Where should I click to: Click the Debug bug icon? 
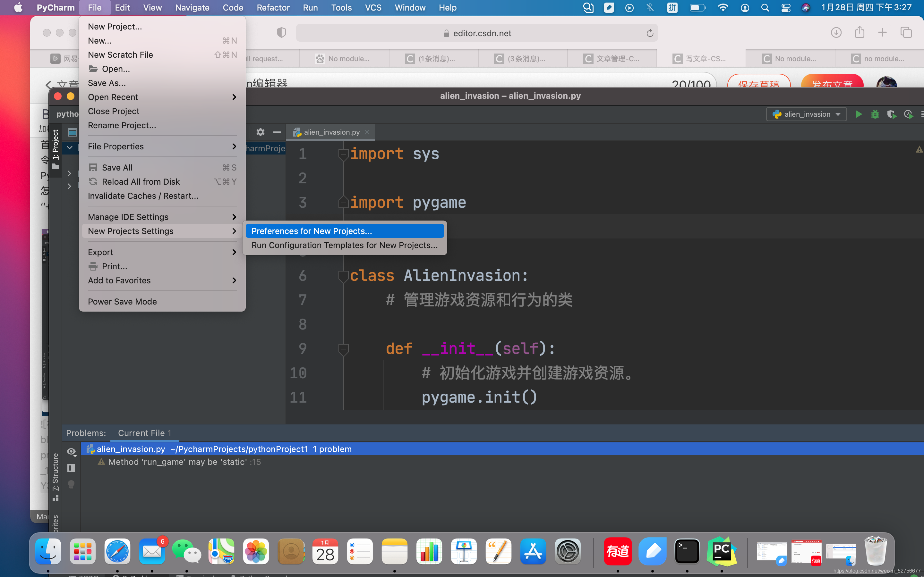pos(875,114)
